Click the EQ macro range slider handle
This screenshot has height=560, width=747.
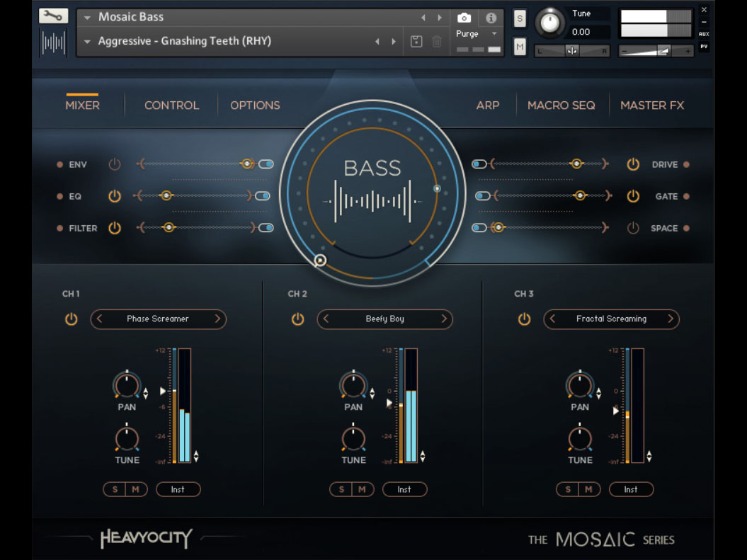click(166, 195)
